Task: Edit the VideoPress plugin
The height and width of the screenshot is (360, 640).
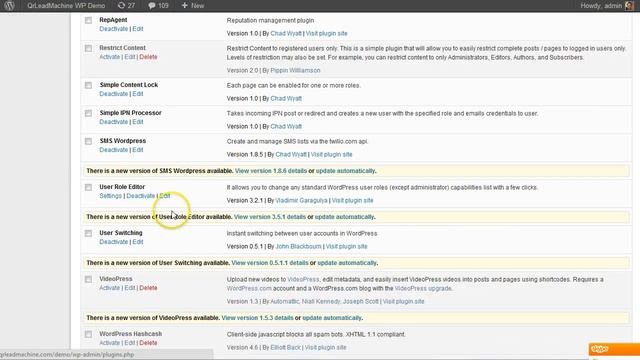Action: (x=129, y=288)
